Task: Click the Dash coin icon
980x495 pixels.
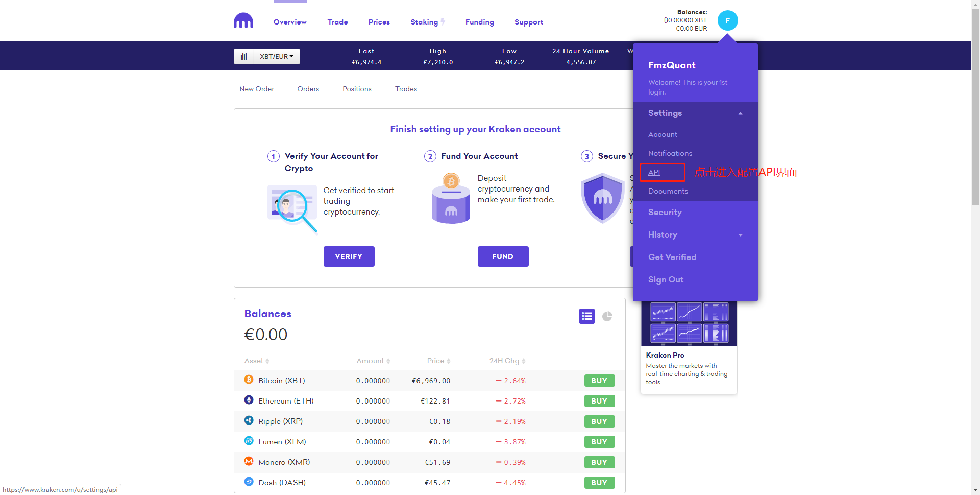Action: [x=249, y=482]
